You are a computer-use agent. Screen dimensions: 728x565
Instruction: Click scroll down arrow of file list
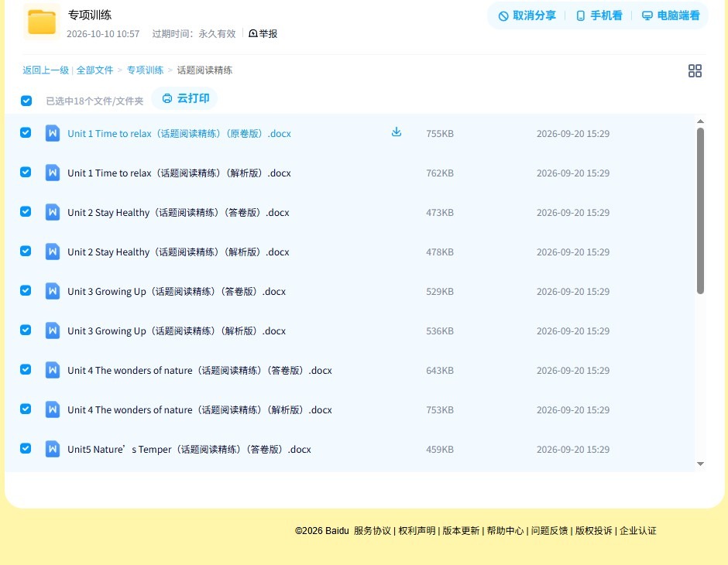coord(701,464)
